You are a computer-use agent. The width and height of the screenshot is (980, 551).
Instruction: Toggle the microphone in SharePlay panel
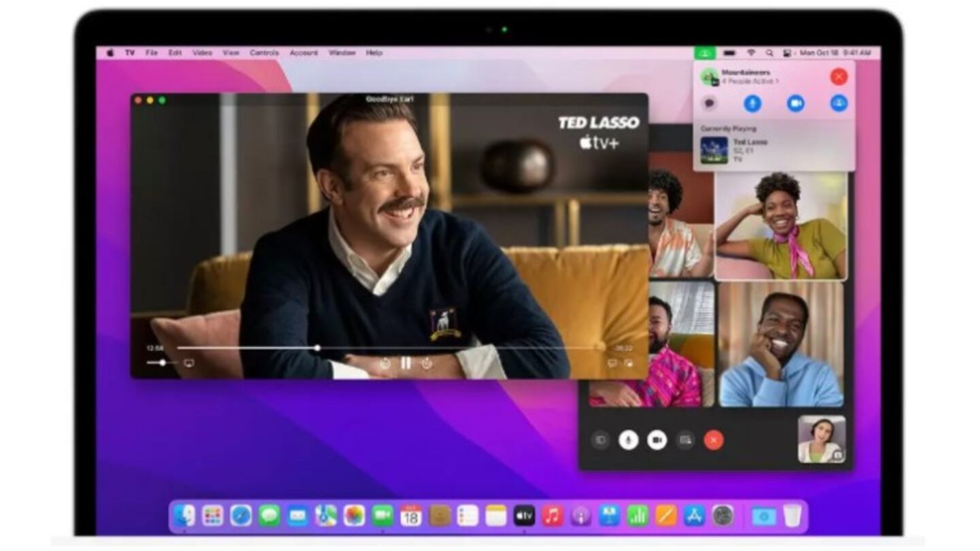[752, 103]
